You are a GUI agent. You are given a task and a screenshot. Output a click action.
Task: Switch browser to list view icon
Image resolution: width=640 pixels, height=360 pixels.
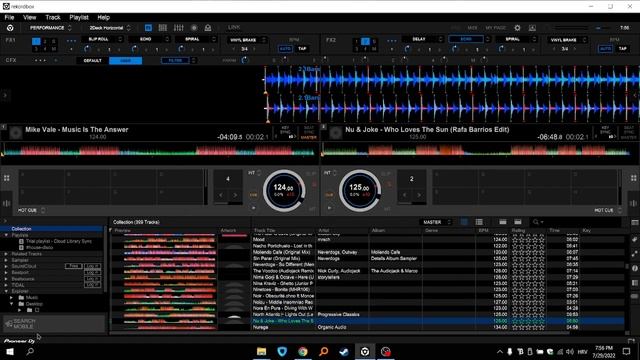tap(479, 222)
